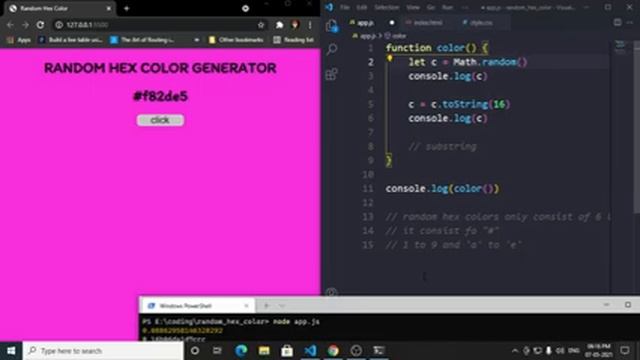Close the Random Hex Color tab
This screenshot has width=640, height=360.
(x=109, y=8)
